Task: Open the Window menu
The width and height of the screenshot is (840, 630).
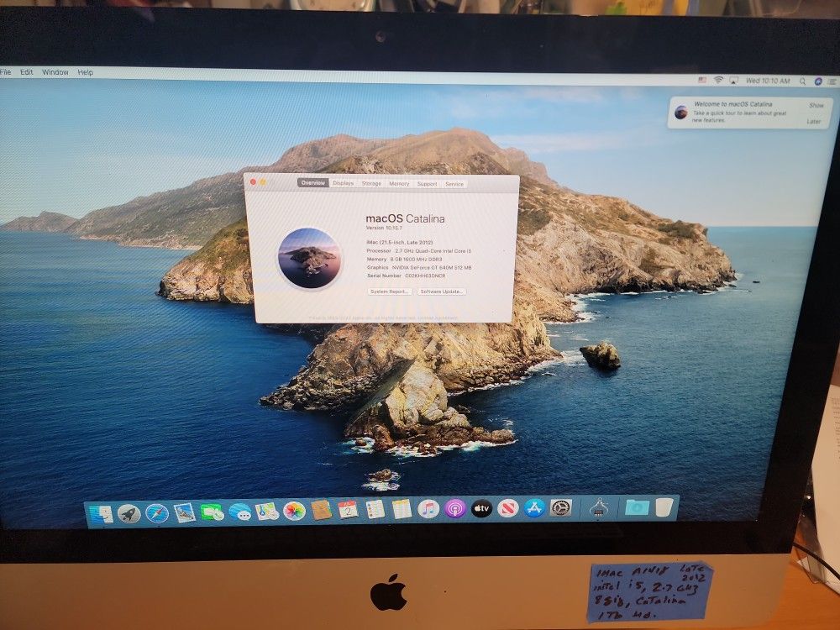Action: [x=55, y=71]
